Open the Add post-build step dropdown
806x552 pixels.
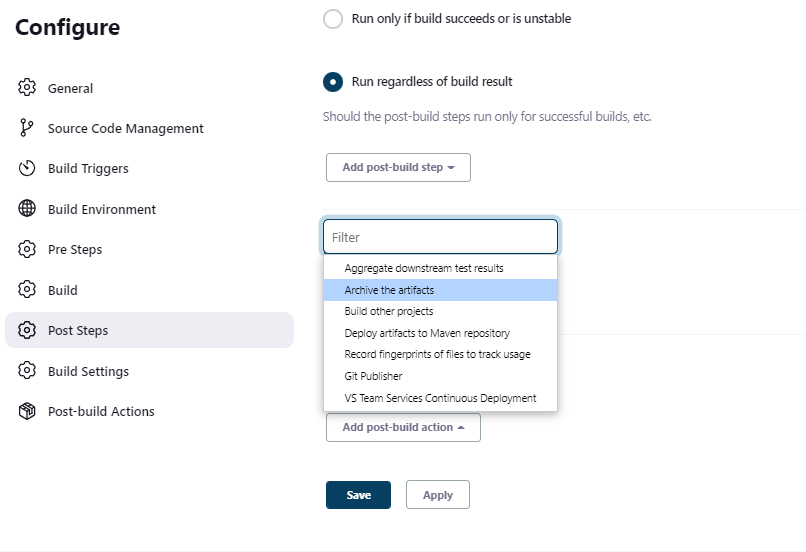pos(398,168)
